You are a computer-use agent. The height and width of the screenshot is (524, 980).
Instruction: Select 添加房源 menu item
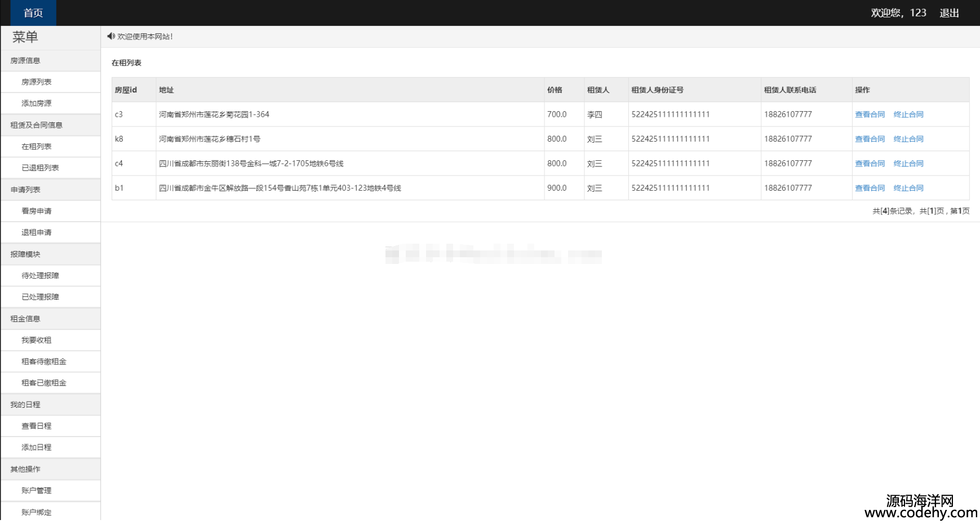51,103
